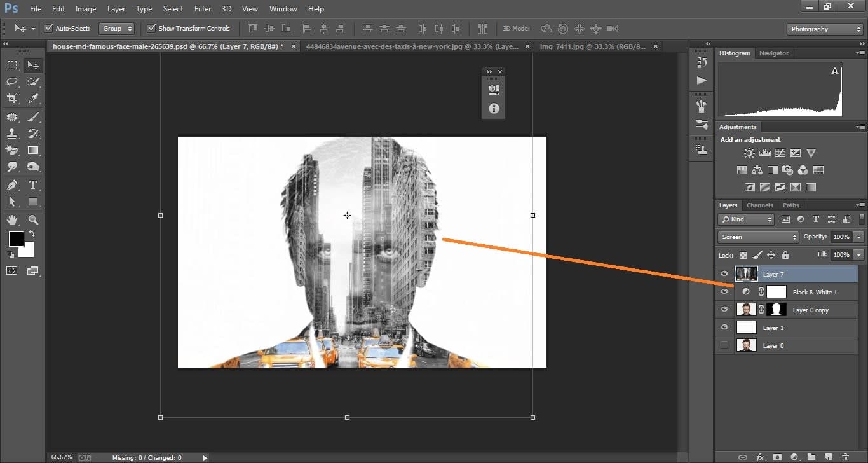The image size is (868, 463).
Task: Add a Levels adjustment layer
Action: coord(764,153)
